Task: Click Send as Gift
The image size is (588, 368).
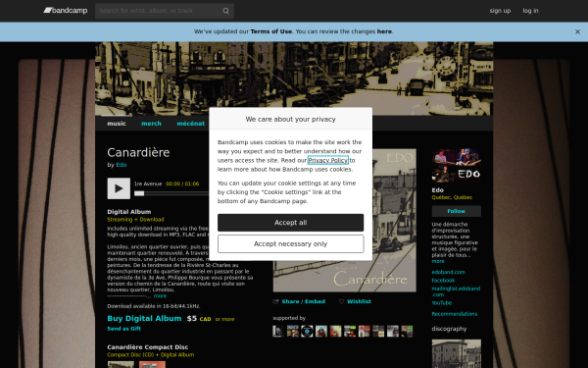Action: click(x=123, y=329)
